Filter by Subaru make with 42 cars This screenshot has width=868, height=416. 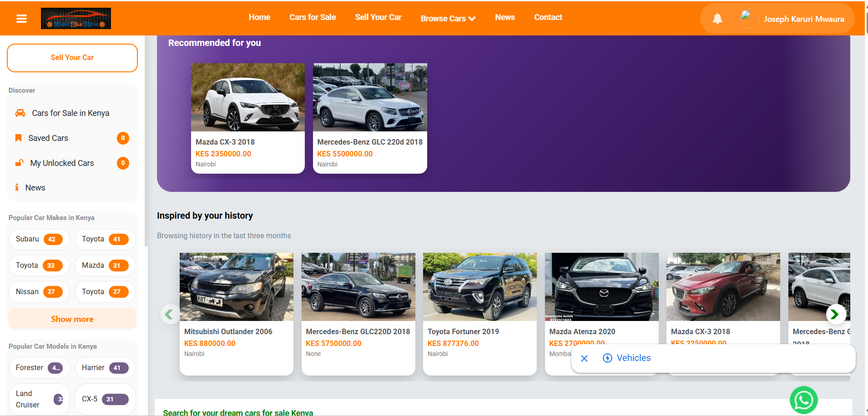point(39,239)
